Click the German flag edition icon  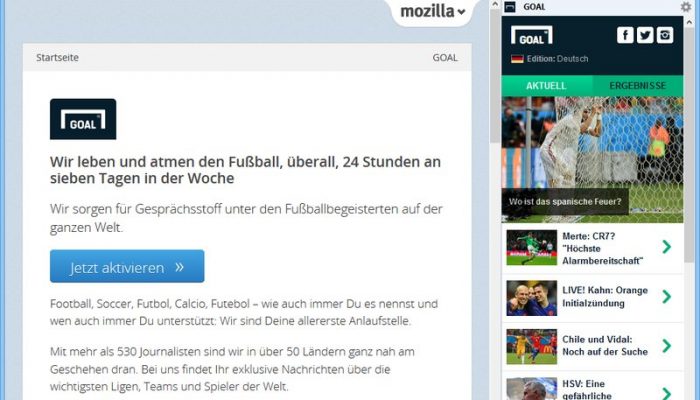tap(517, 59)
